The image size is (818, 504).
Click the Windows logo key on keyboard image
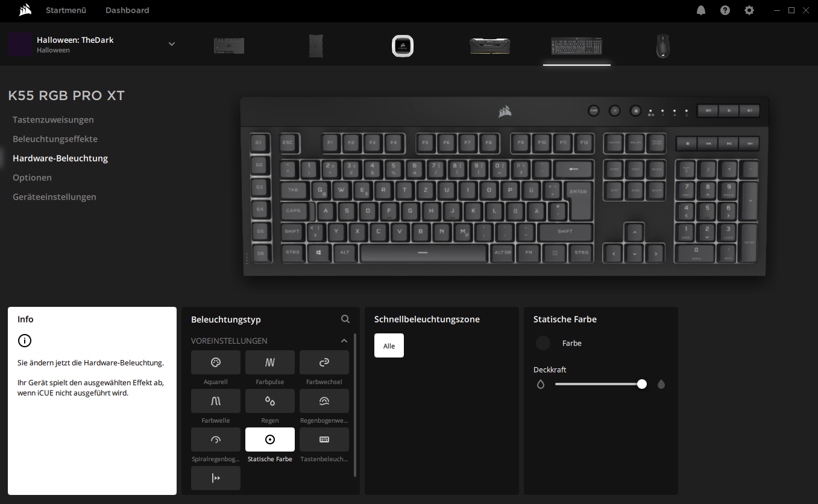[x=318, y=252]
